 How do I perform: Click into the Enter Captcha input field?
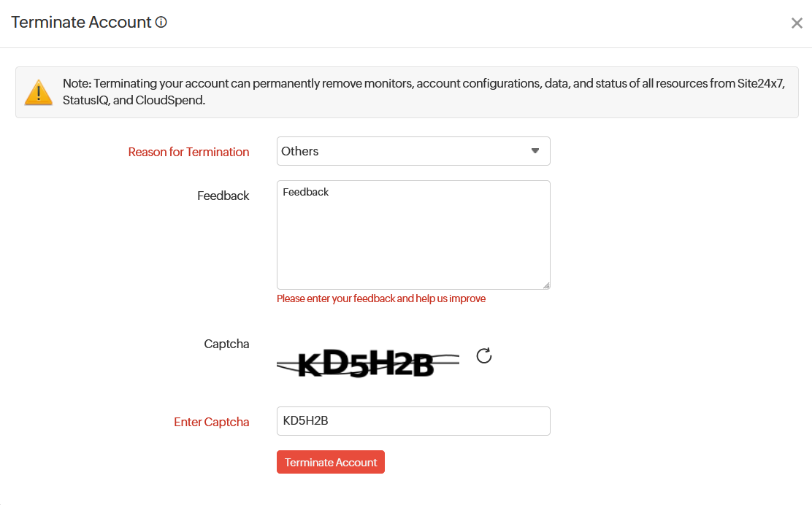coord(413,421)
